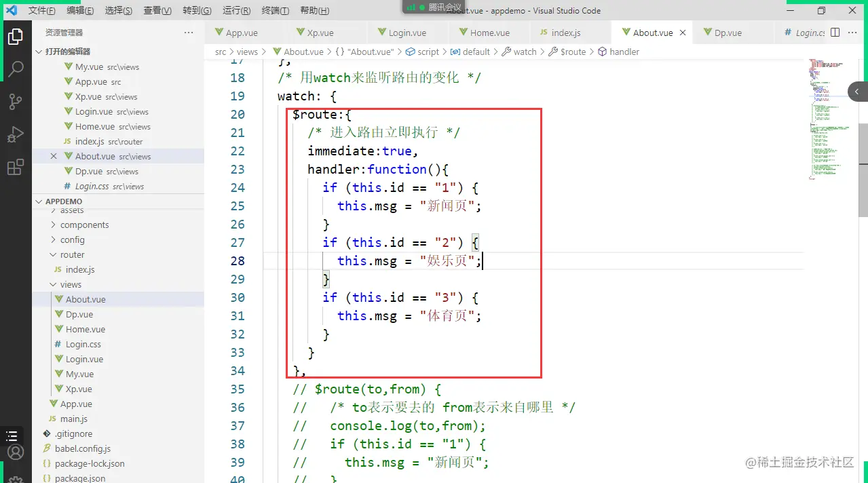Place cursor on 'immediate:true,' line

click(x=363, y=151)
